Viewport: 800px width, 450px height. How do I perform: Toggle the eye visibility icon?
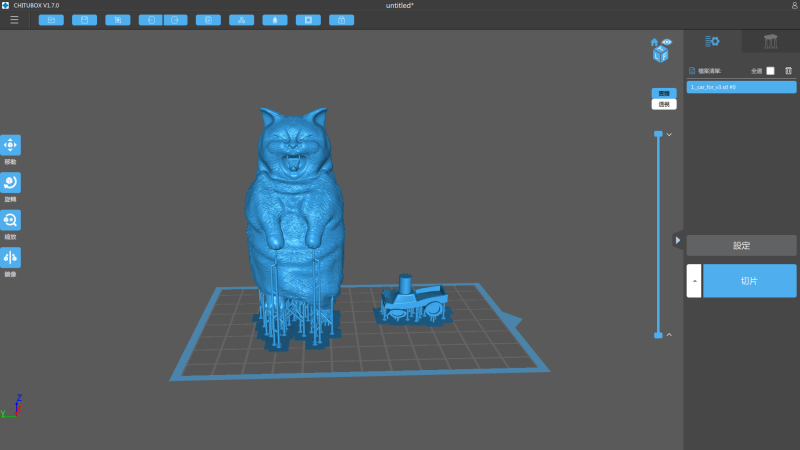click(x=667, y=42)
